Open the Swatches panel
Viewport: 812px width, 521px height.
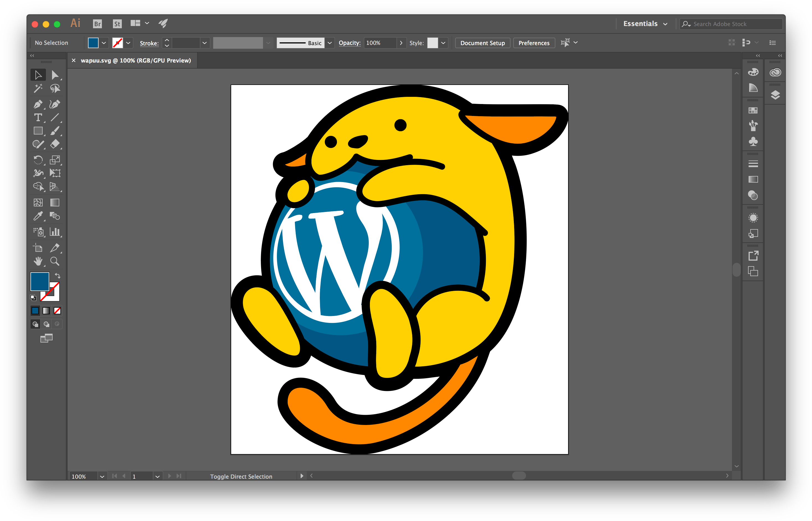pos(753,111)
